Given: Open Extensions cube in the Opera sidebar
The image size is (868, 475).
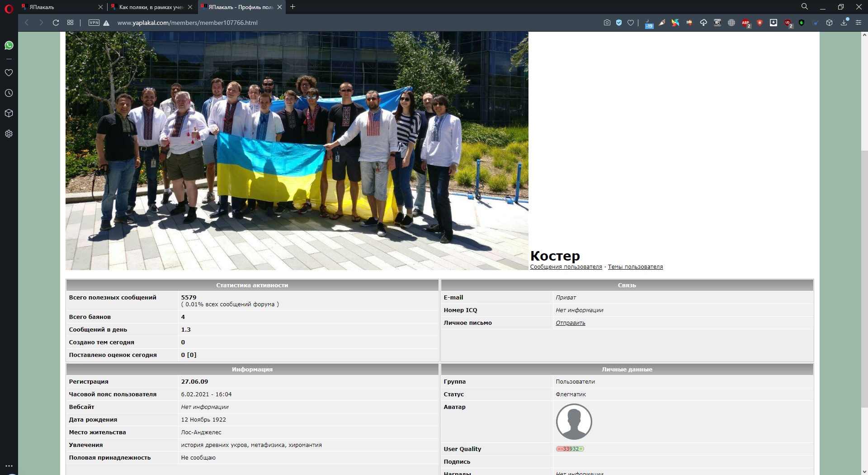Looking at the screenshot, I should point(9,113).
